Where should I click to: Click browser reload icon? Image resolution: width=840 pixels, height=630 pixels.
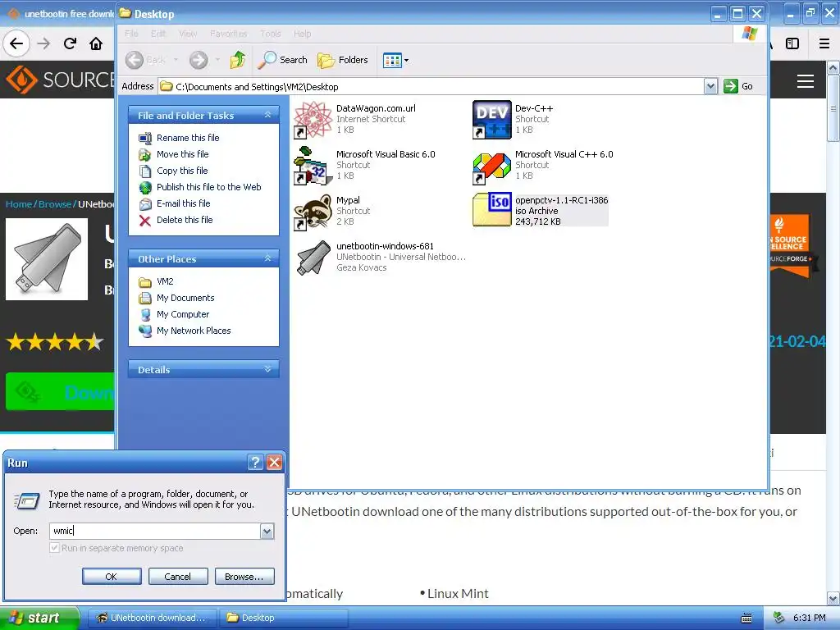pyautogui.click(x=70, y=43)
